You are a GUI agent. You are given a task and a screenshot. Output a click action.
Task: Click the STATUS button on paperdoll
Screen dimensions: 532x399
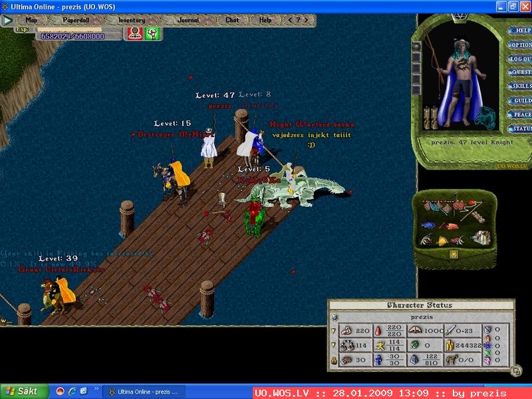521,129
